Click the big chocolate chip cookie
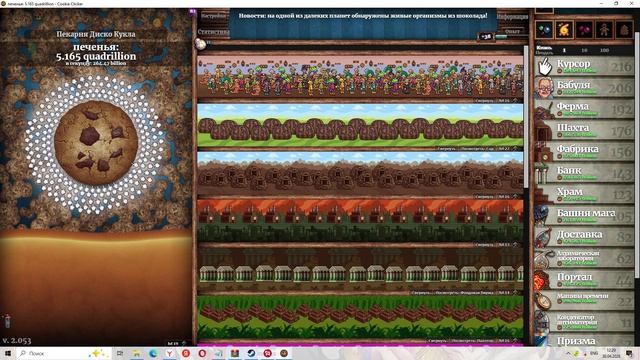The width and height of the screenshot is (640, 360). pos(96,142)
